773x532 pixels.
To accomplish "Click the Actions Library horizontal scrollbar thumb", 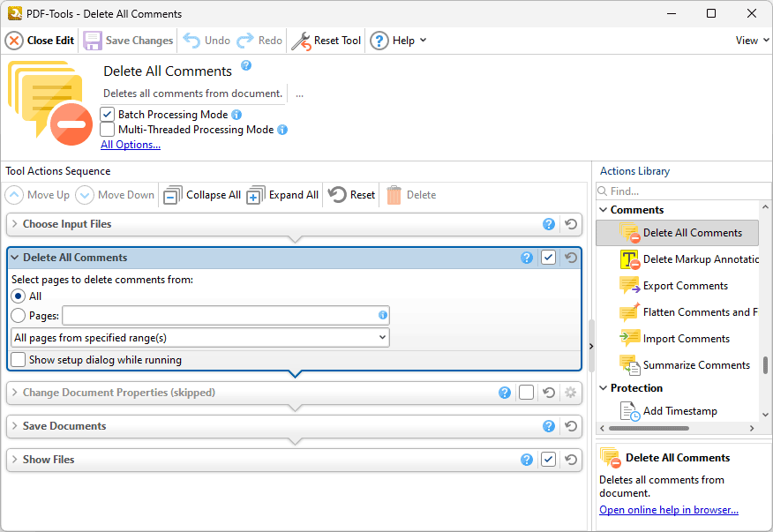I will 649,428.
